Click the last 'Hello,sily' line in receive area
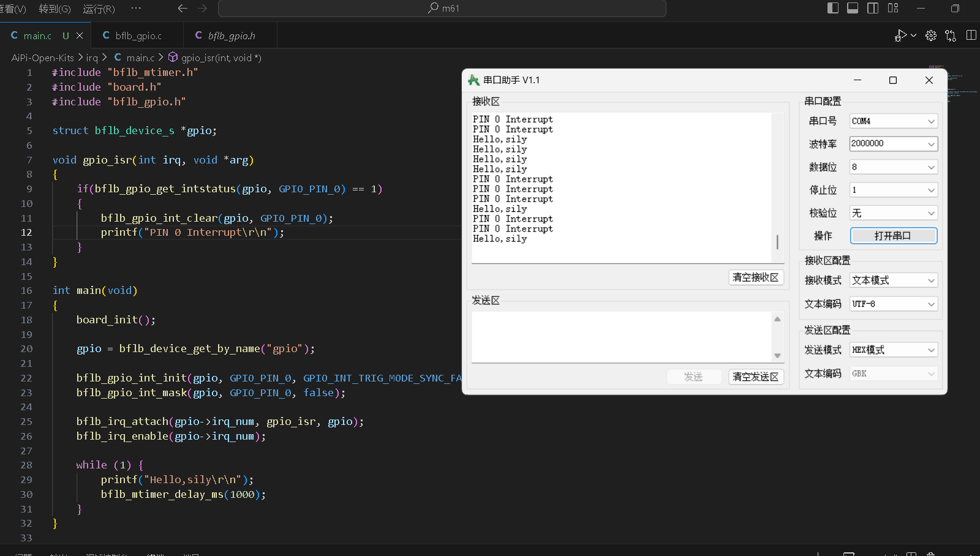 click(500, 239)
